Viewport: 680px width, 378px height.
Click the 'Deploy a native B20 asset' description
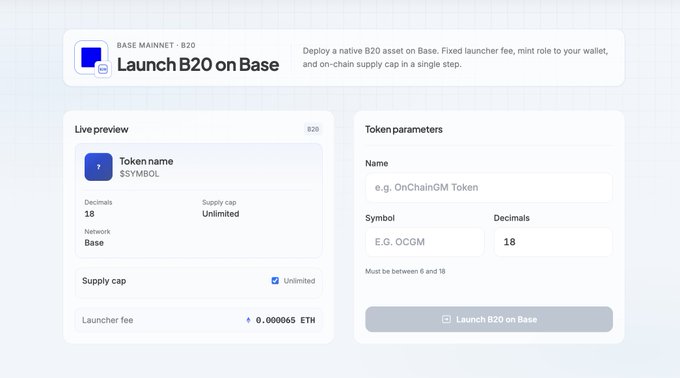[455, 57]
